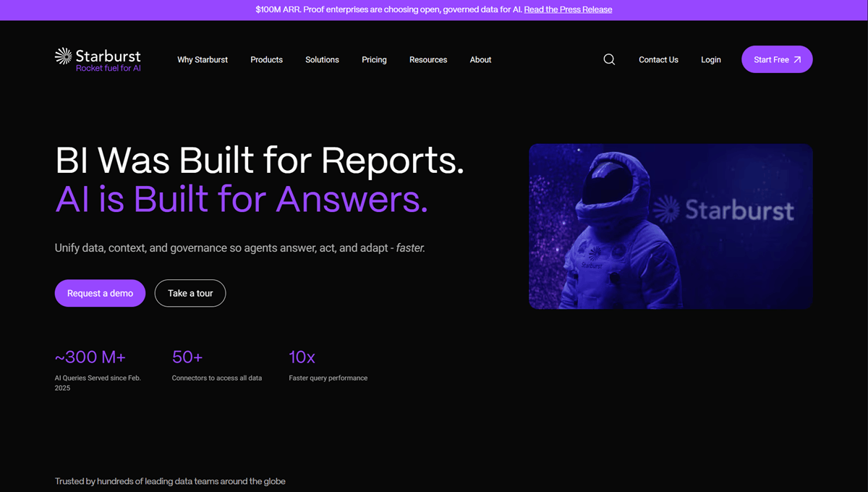Click the Start Free button
This screenshot has width=868, height=492.
point(777,59)
